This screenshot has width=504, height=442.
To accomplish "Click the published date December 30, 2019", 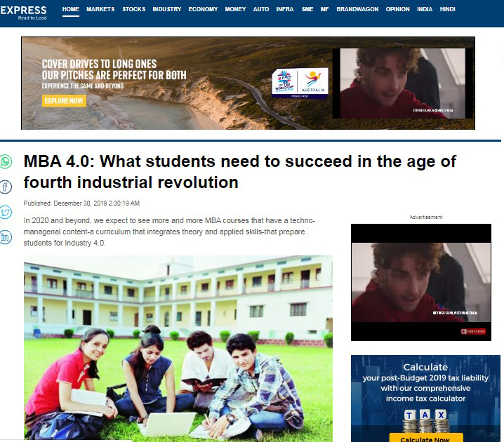I will pyautogui.click(x=81, y=203).
